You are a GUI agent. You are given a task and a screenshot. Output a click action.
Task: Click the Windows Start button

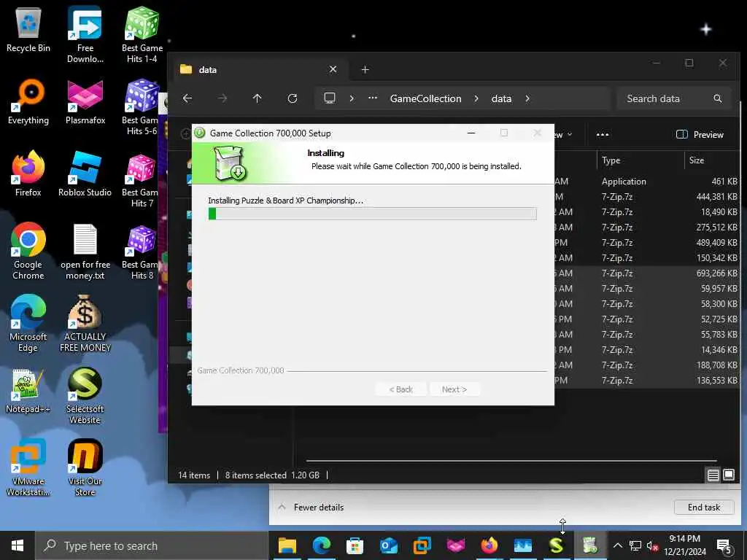coord(18,545)
